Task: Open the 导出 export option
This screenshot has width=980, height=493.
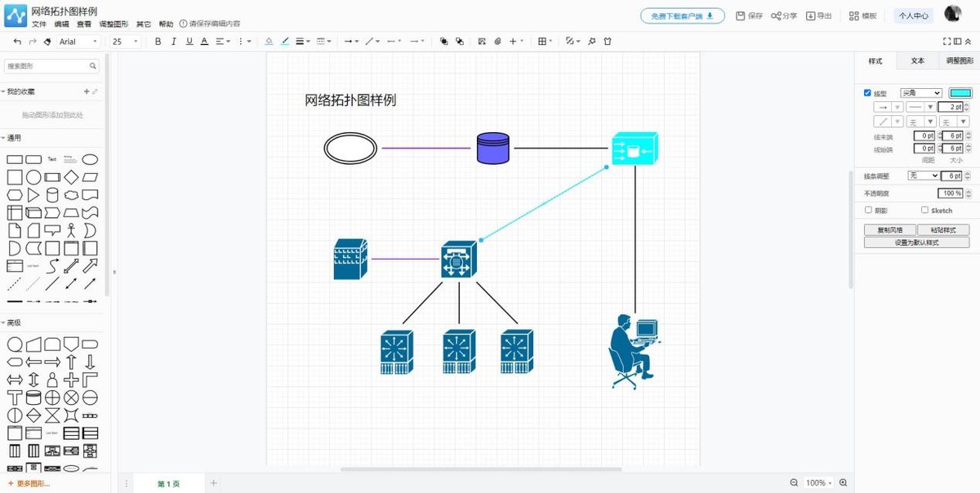Action: pos(819,16)
